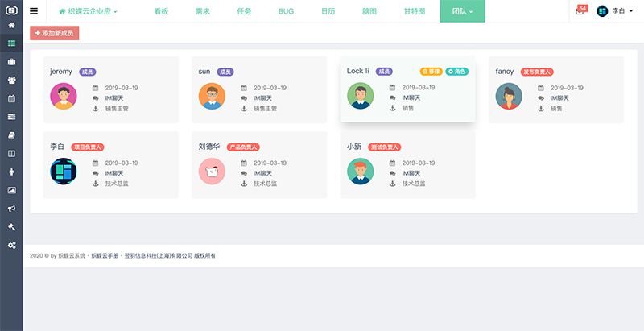Switch to the 脑图 tab
The image size is (644, 331).
click(x=369, y=11)
